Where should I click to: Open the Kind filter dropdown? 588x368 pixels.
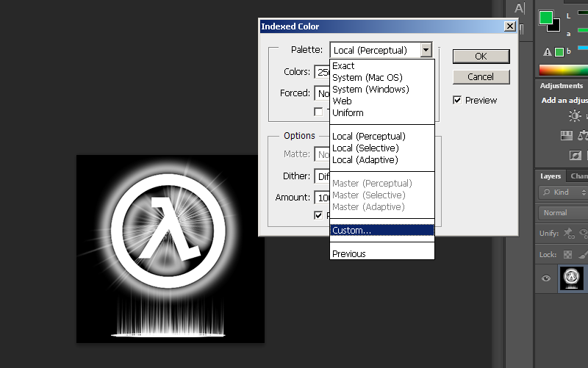(563, 192)
